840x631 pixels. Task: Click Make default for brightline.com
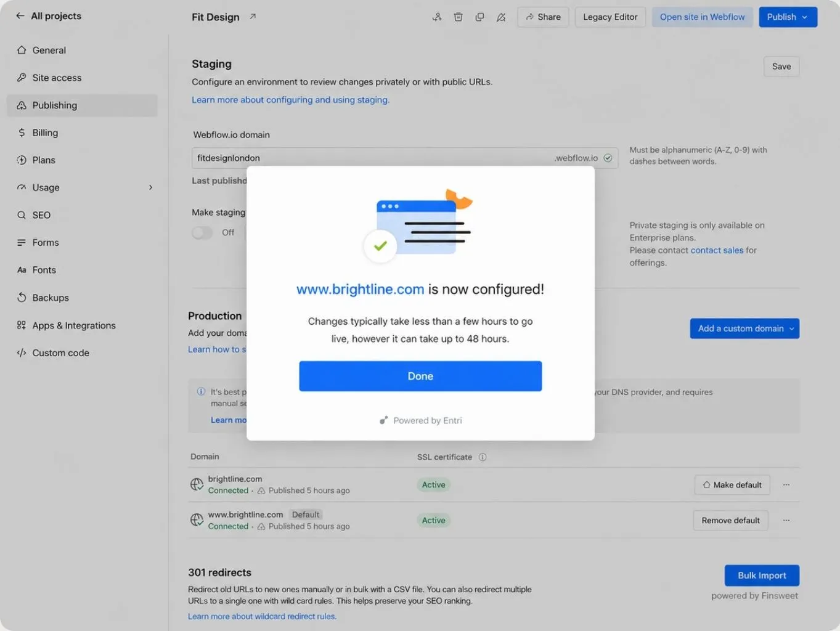click(x=732, y=485)
